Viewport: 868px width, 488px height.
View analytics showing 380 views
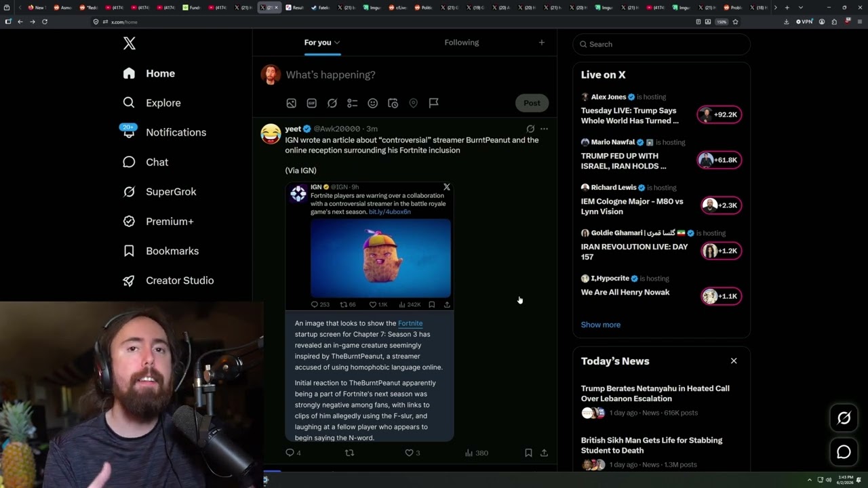click(x=476, y=453)
